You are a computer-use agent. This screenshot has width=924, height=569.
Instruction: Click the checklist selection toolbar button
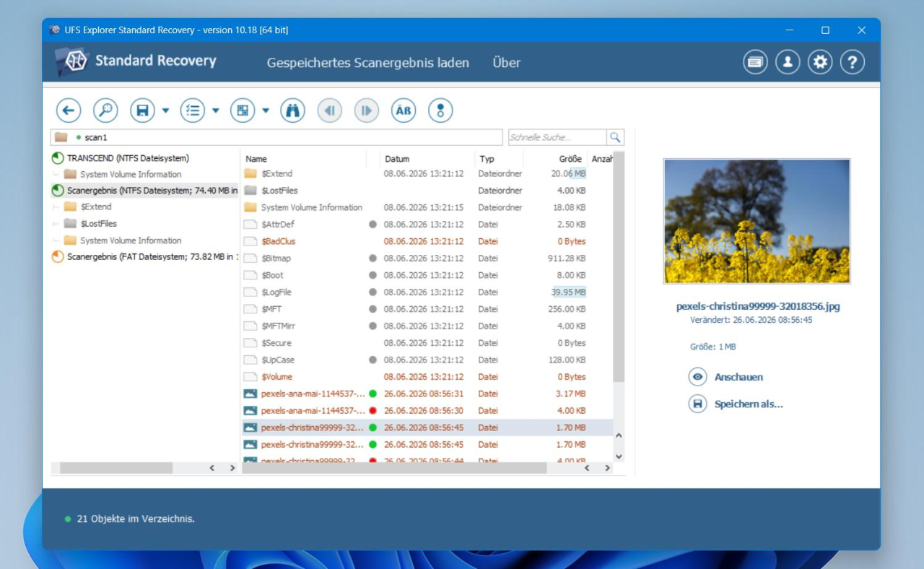tap(193, 110)
